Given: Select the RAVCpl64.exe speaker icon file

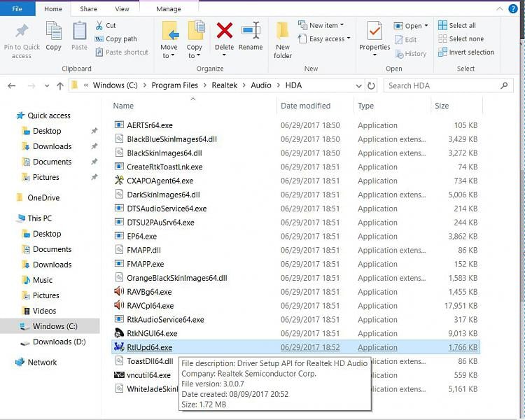Looking at the screenshot, I should click(144, 306).
